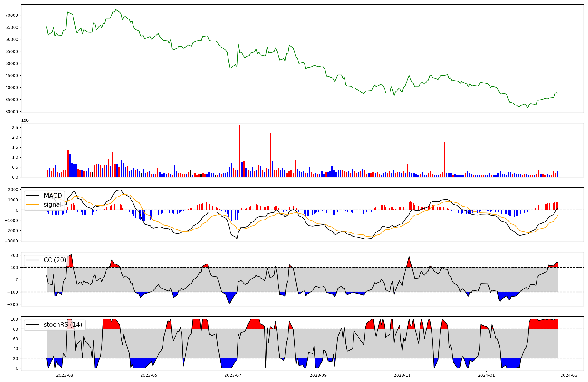Select the CCI(20) legend entry
588x382 pixels.
coord(55,260)
